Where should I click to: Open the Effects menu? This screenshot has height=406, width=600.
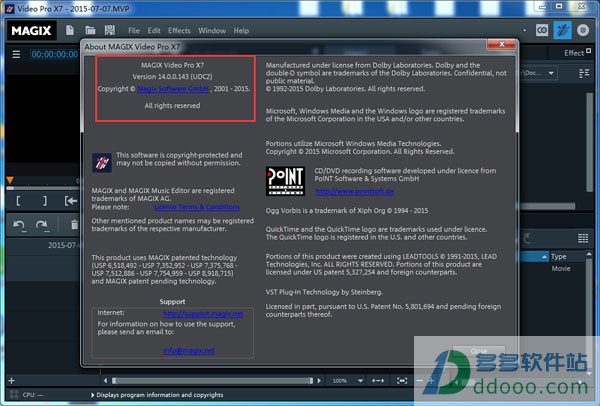point(179,31)
